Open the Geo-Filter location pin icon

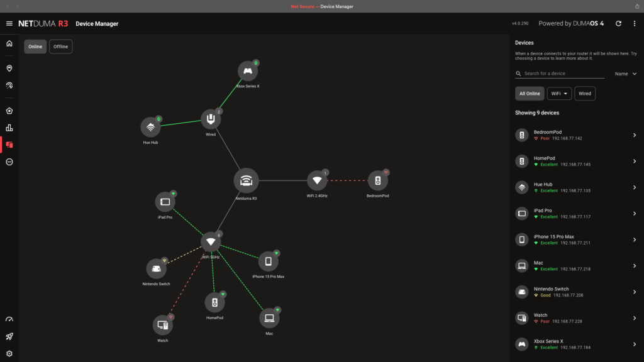click(9, 68)
